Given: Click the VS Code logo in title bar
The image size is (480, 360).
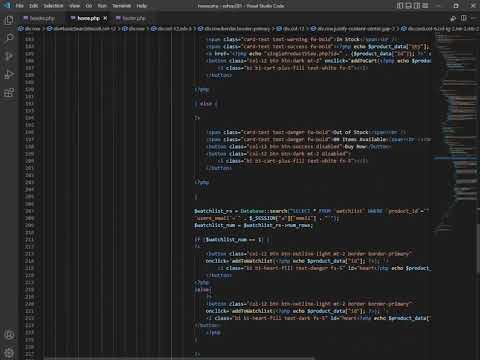Looking at the screenshot, I should 7,5.
